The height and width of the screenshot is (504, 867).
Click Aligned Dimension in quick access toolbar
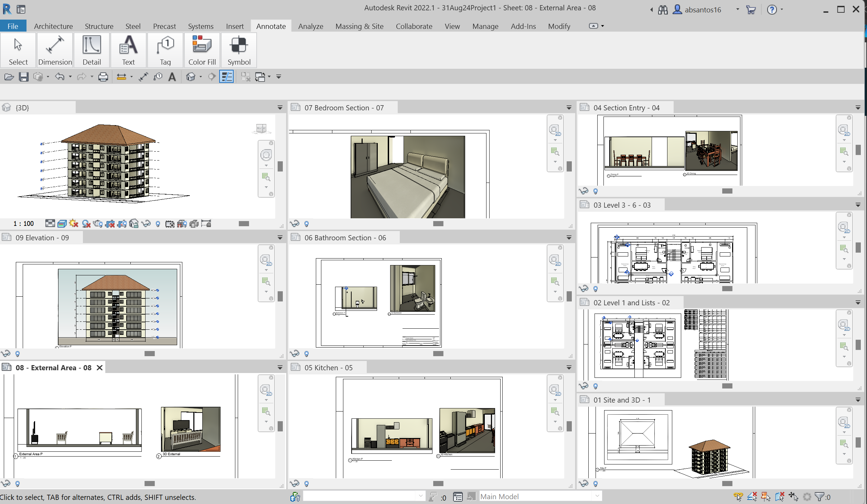point(143,77)
